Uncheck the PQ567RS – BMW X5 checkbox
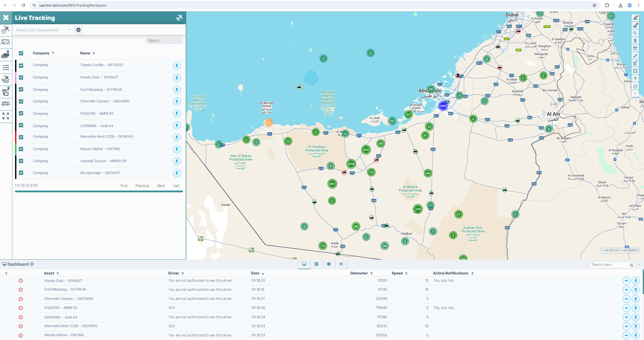Image resolution: width=644 pixels, height=340 pixels. click(21, 113)
